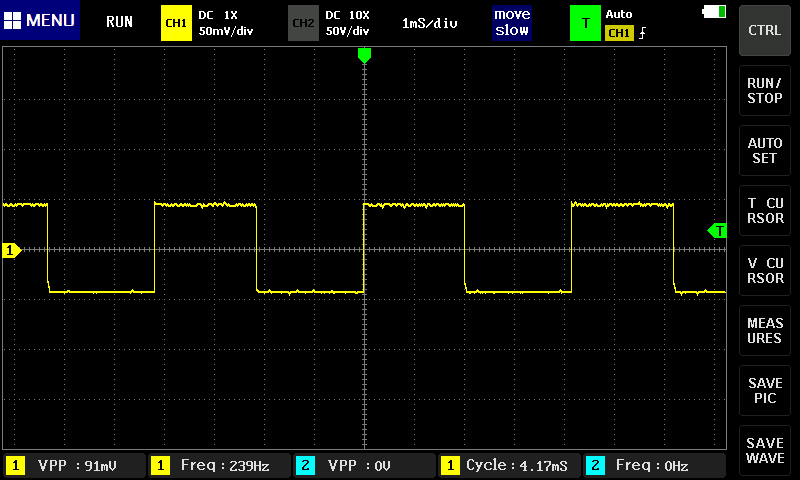Select the Auto trigger mode label

[619, 14]
